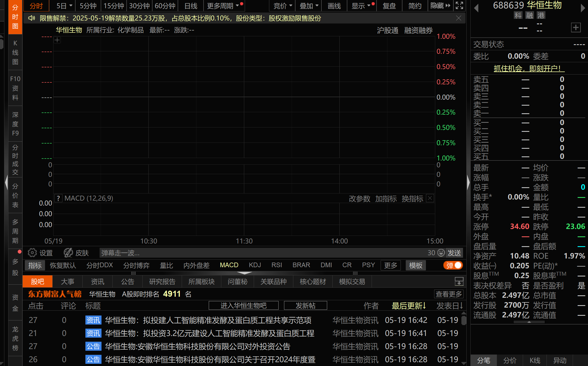Select the PSY indicator
The width and height of the screenshot is (588, 366).
click(368, 265)
